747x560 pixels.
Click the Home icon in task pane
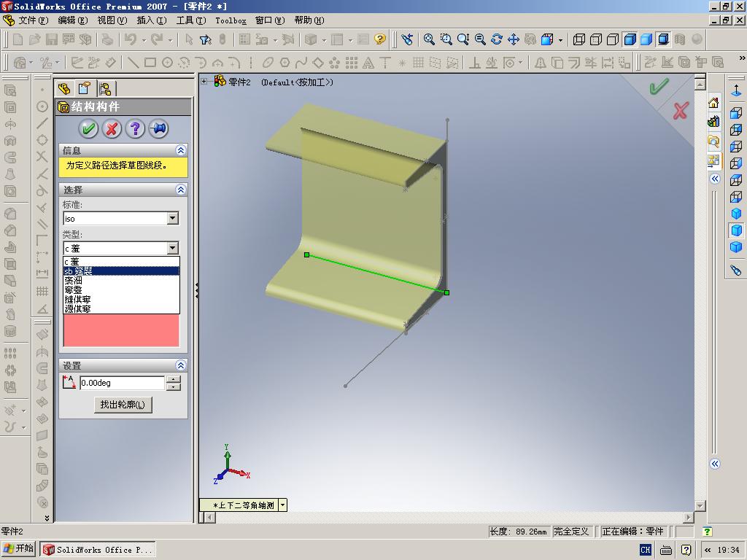[x=713, y=103]
